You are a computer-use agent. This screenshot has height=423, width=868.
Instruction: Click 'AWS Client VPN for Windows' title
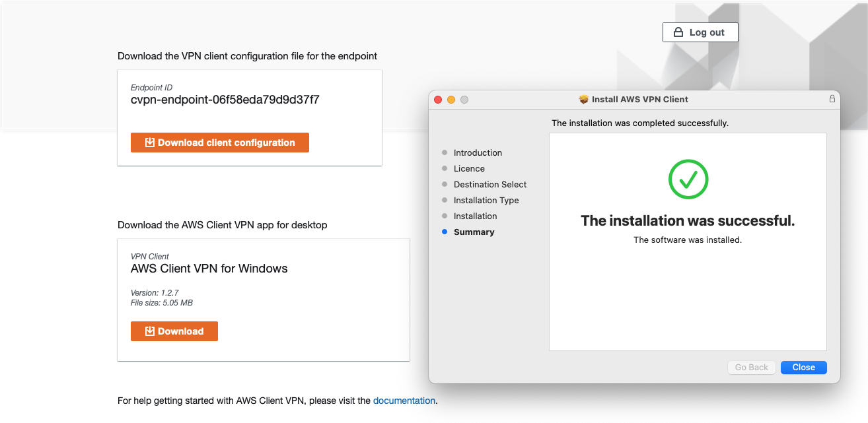tap(209, 269)
